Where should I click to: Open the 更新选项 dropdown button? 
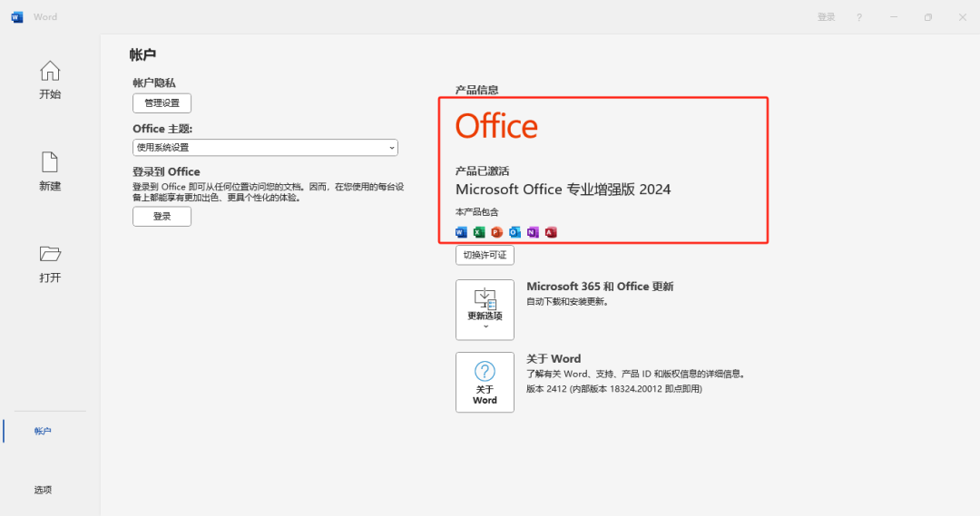click(485, 310)
